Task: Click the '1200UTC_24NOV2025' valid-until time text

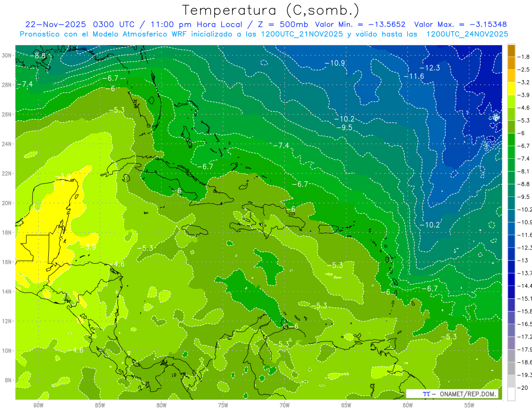Action: point(467,34)
